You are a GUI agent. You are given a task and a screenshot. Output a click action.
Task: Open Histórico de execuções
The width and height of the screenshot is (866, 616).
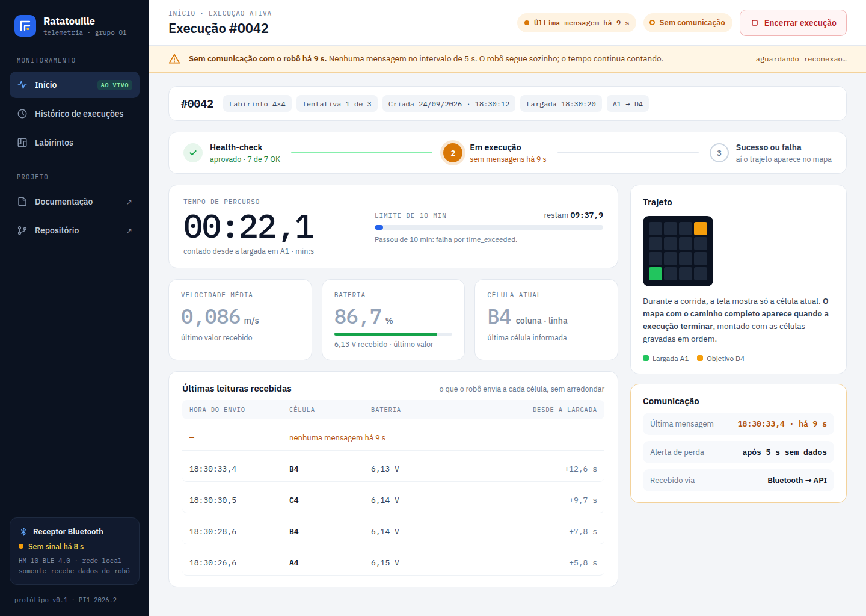75,114
